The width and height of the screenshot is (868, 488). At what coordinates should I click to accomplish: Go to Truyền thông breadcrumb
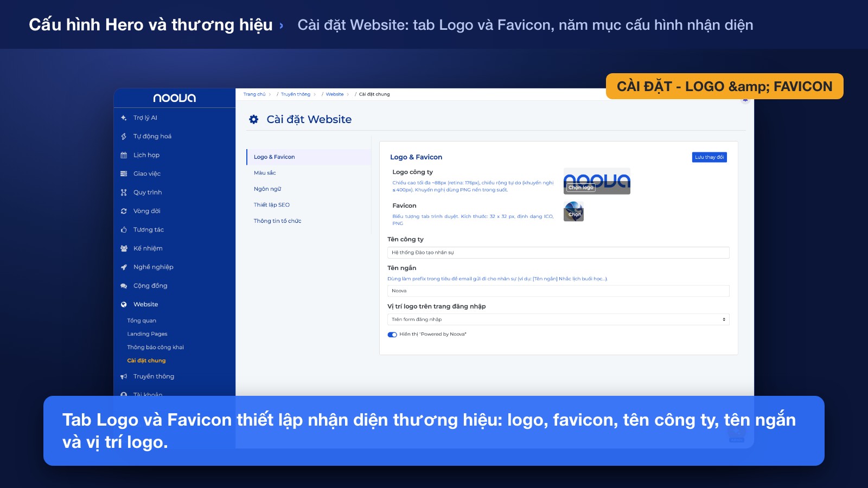296,94
